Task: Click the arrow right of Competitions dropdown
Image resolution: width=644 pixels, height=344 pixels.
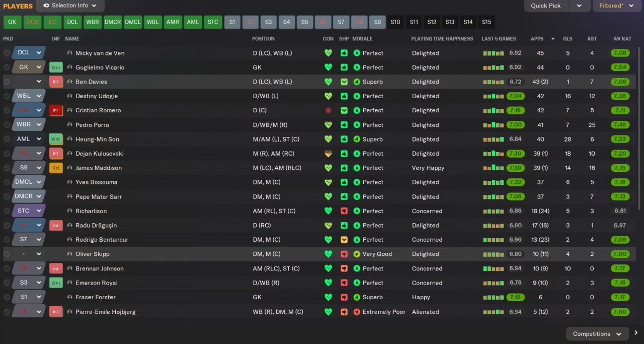Action: point(636,333)
